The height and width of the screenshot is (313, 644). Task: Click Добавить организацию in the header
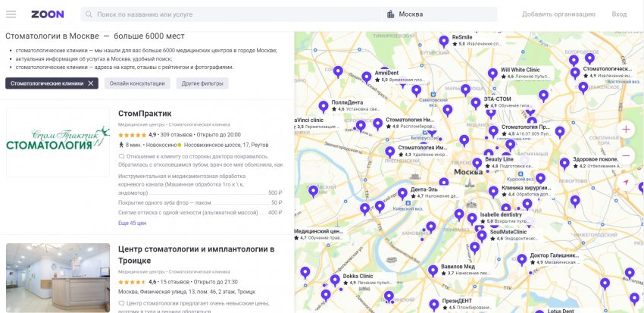tap(558, 14)
